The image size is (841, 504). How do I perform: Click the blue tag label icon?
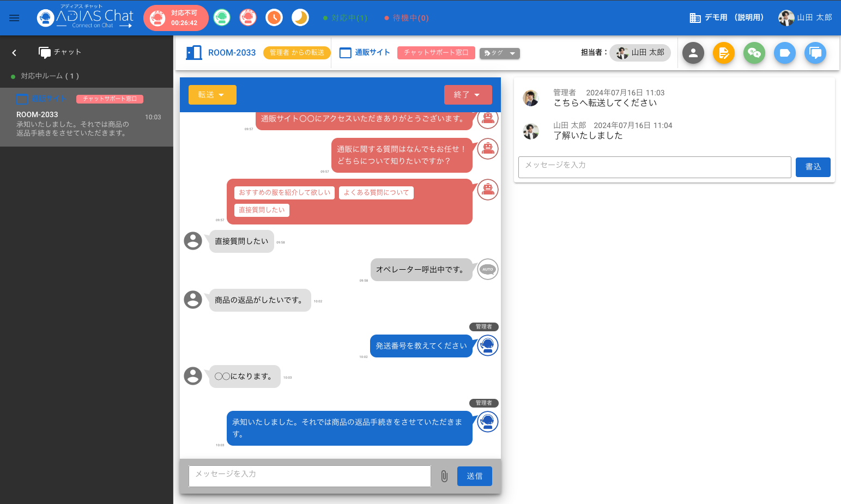785,53
